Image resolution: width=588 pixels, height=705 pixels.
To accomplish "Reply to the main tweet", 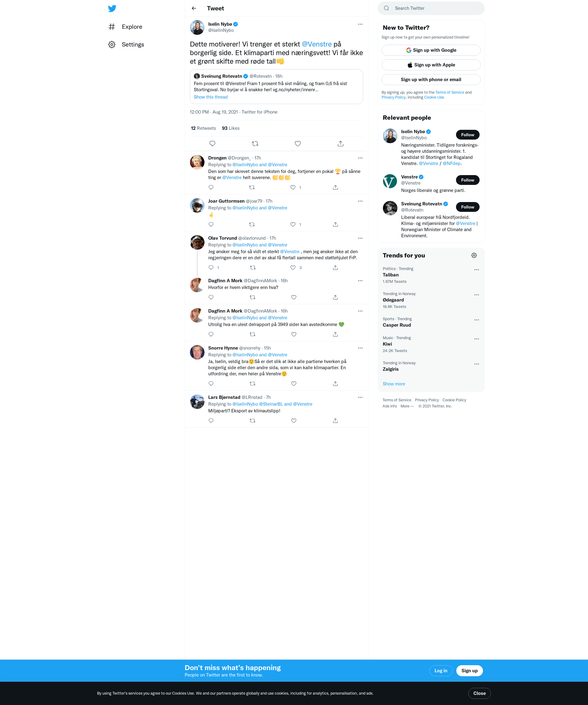I will [212, 144].
